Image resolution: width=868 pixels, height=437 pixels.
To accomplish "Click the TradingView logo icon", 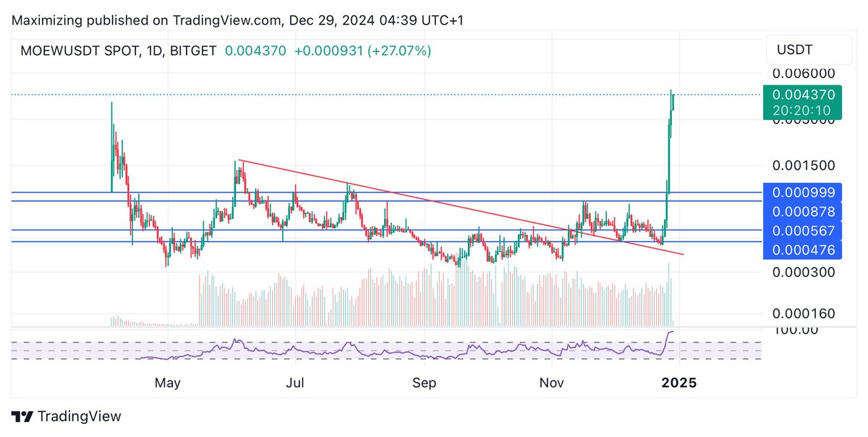I will click(x=22, y=417).
